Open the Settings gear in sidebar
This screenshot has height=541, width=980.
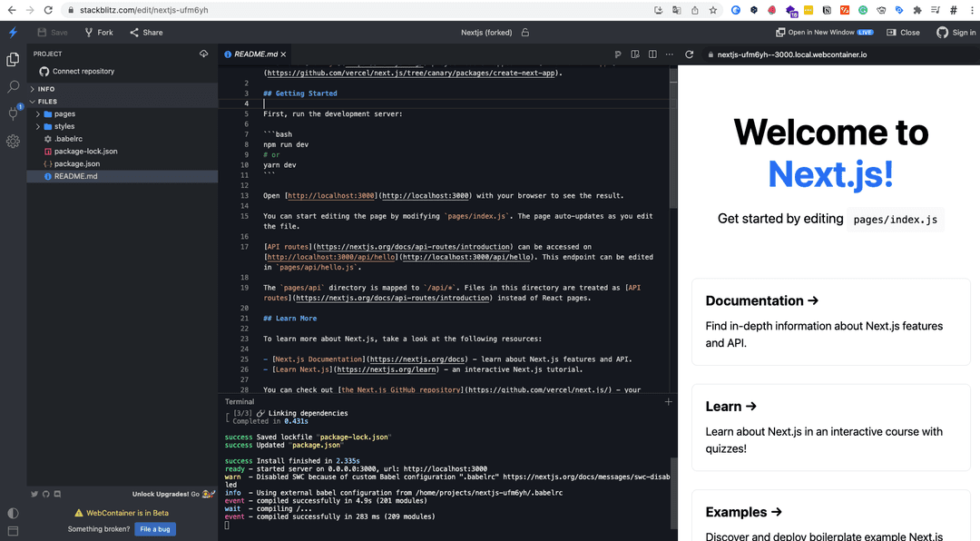click(13, 142)
